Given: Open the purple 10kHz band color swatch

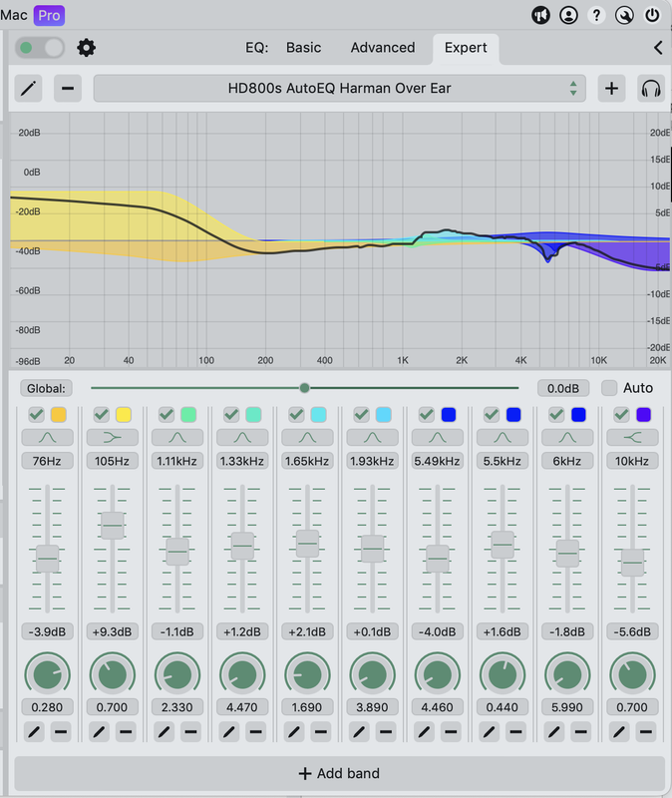Looking at the screenshot, I should tap(643, 415).
